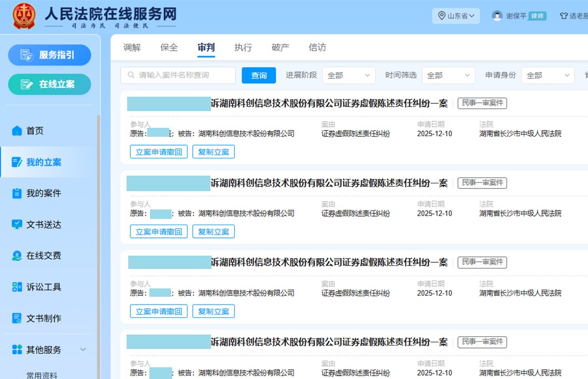Click the grid icon beside 诉讼工具
The height and width of the screenshot is (379, 588).
tap(17, 287)
